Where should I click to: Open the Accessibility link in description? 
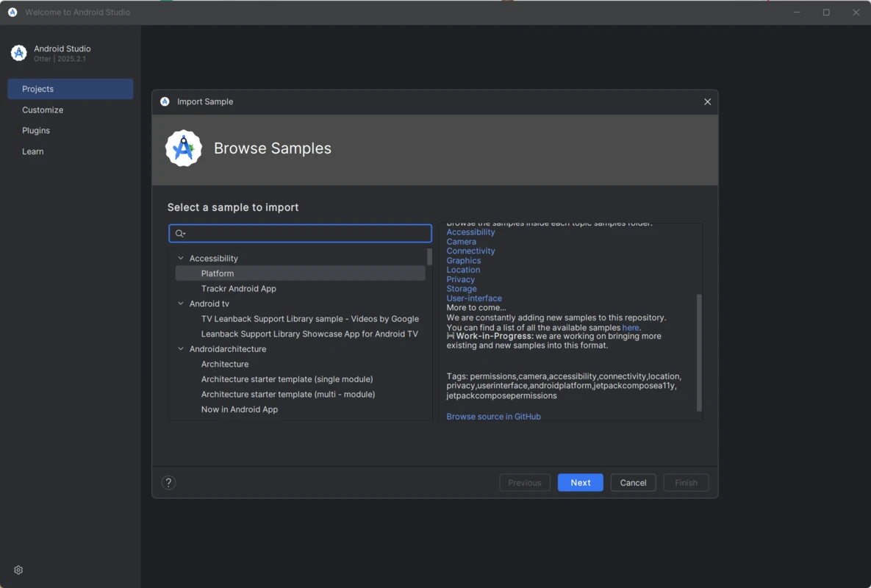click(x=470, y=232)
